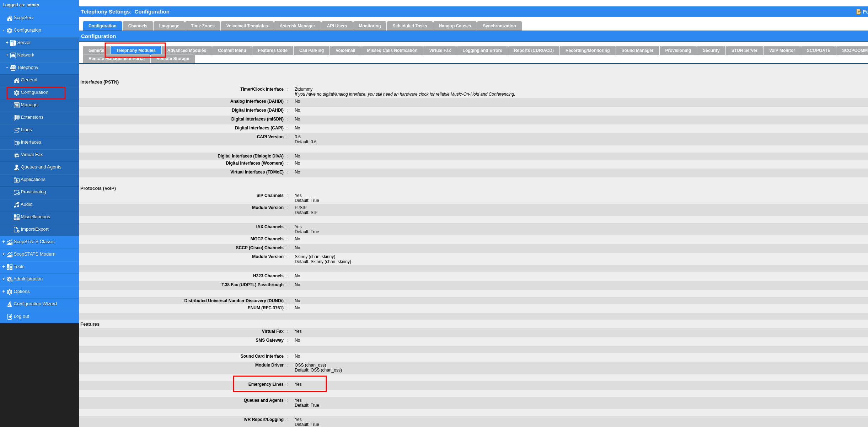Image resolution: width=868 pixels, height=427 pixels.
Task: Collapse the root Configuration node minus sign
Action: click(x=4, y=30)
